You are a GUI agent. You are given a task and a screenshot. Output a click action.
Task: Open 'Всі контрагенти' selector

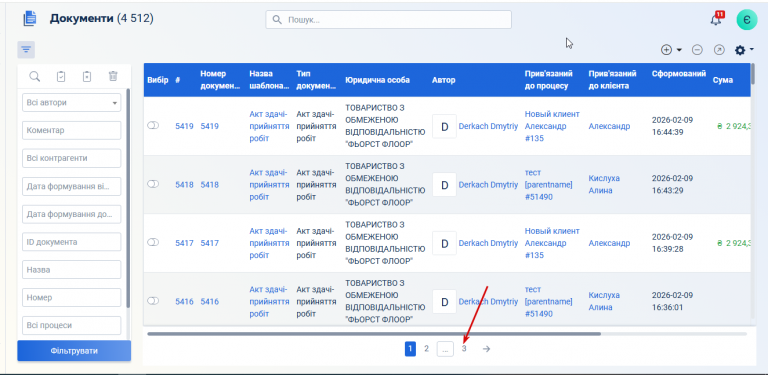click(x=72, y=159)
